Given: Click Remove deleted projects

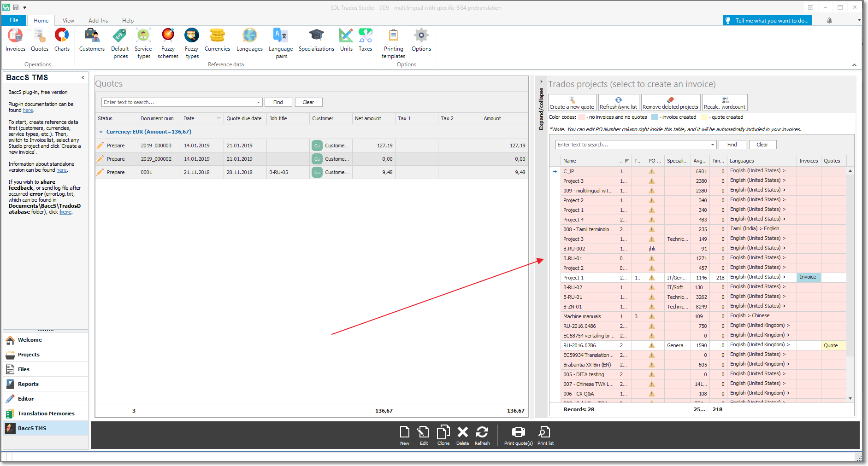Looking at the screenshot, I should pos(671,103).
